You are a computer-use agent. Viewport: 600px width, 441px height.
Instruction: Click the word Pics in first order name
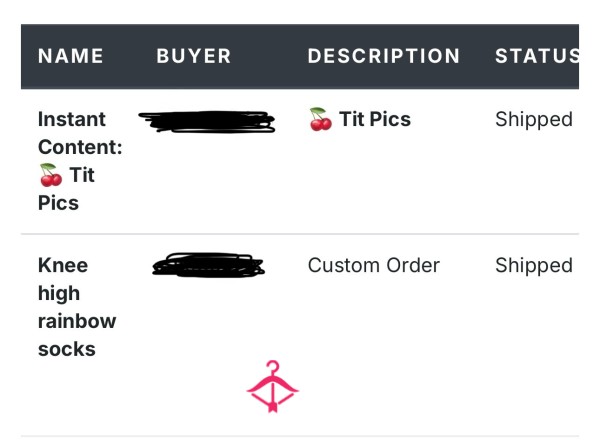(58, 203)
